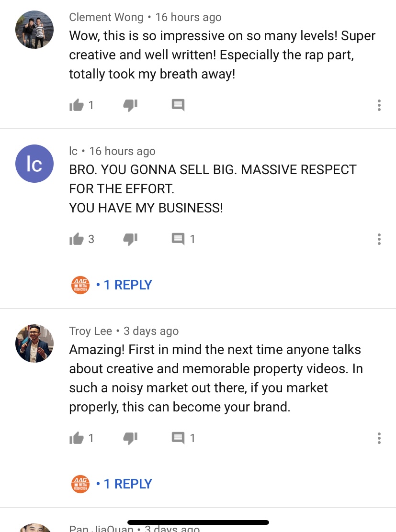The width and height of the screenshot is (396, 532).
Task: Open more options for Troy Lee's comment
Action: 379,438
